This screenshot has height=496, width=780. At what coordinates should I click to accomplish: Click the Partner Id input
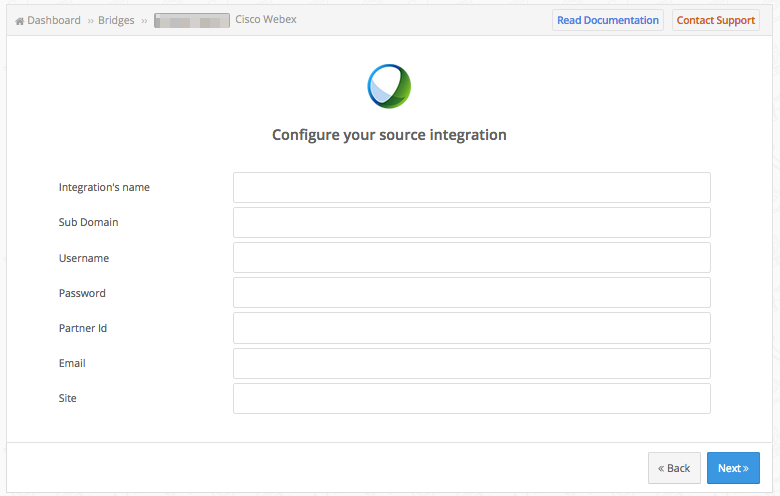click(472, 328)
